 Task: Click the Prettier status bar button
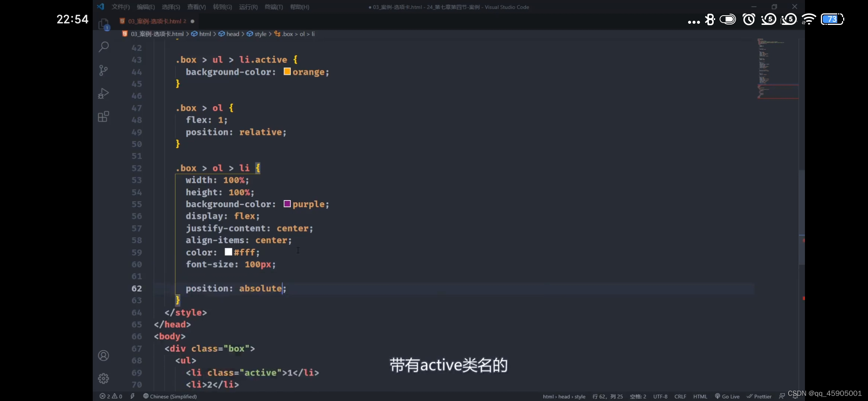coord(759,396)
